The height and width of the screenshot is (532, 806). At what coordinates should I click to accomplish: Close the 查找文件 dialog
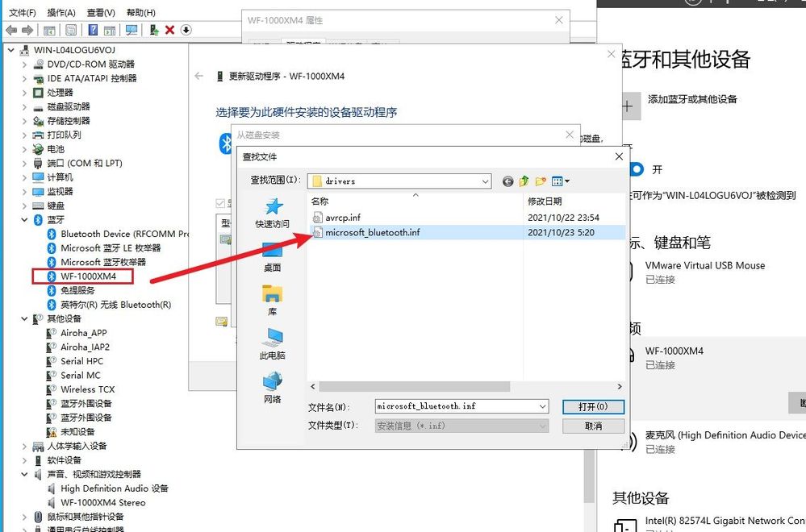[619, 156]
